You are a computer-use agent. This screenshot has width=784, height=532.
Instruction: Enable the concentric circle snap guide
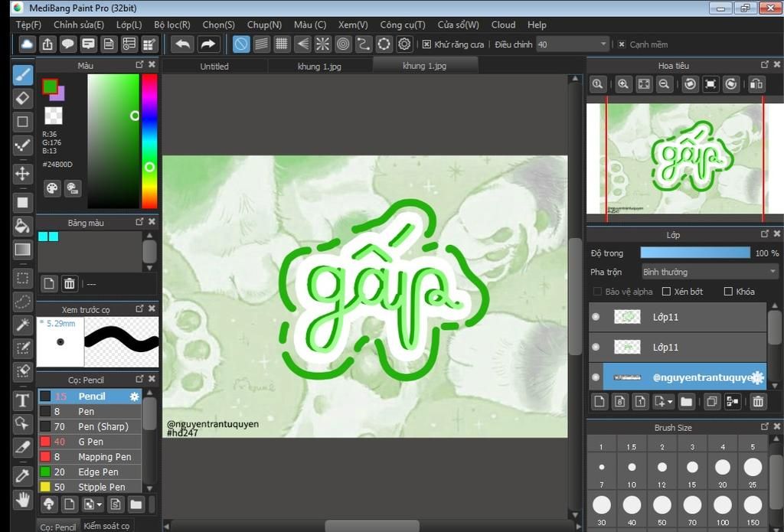coord(343,44)
